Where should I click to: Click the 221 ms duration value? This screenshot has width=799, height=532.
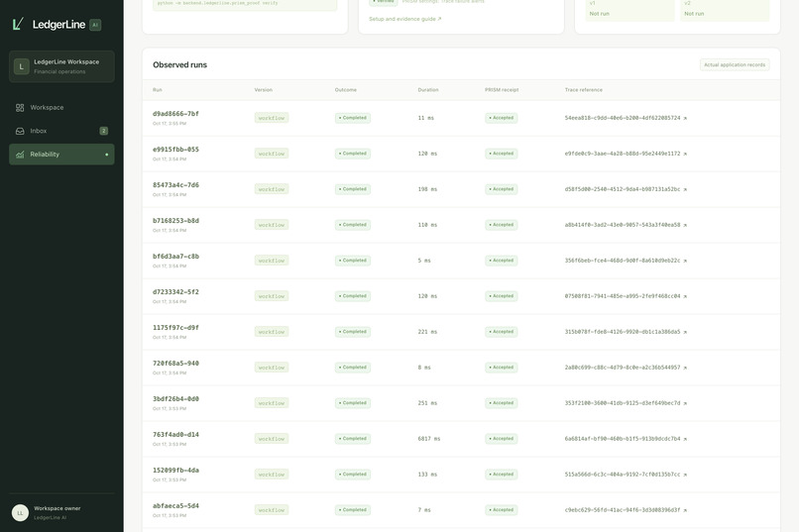point(427,332)
